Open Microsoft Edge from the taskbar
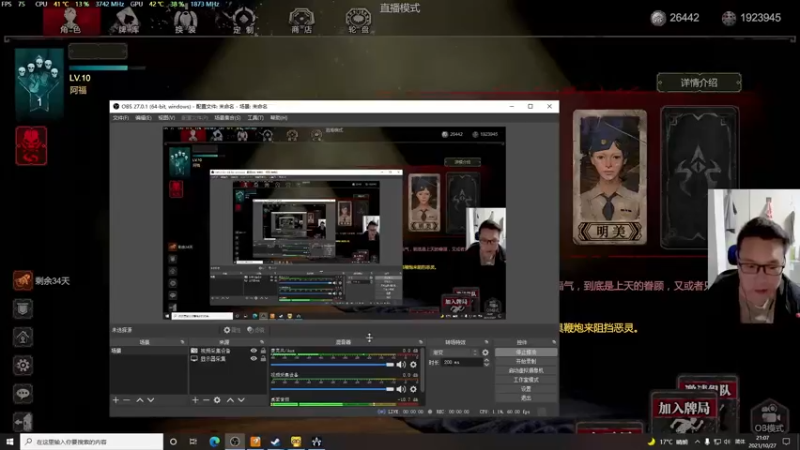 214,442
